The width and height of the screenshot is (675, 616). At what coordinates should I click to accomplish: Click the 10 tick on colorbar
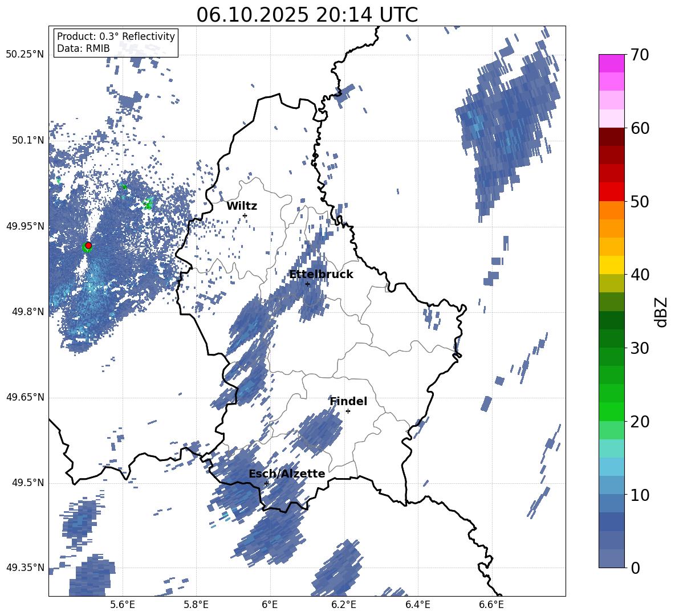pos(640,495)
